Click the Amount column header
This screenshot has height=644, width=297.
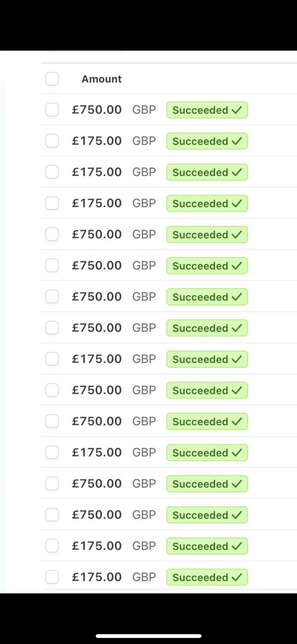point(102,79)
